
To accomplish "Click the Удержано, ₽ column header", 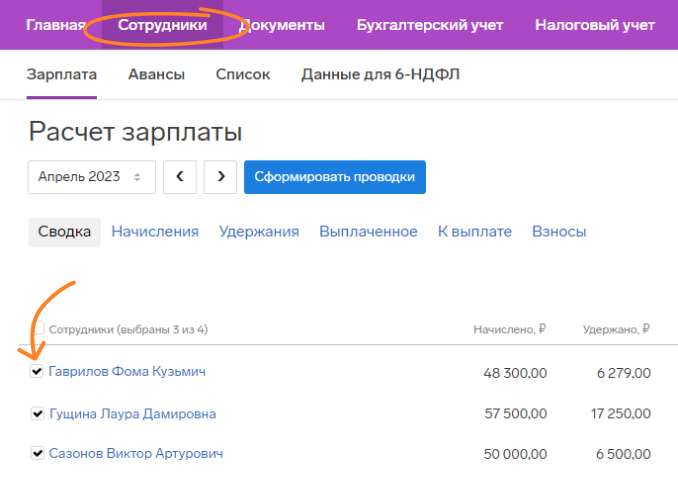I will pyautogui.click(x=617, y=330).
